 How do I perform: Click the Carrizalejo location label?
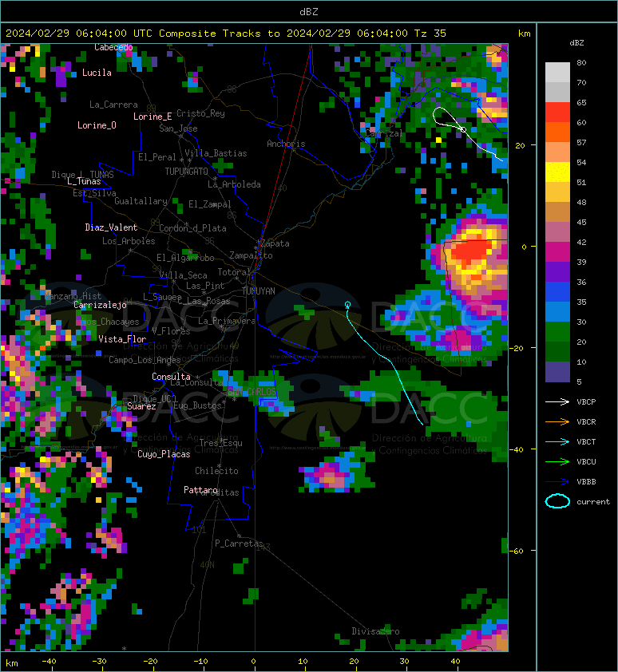click(100, 305)
